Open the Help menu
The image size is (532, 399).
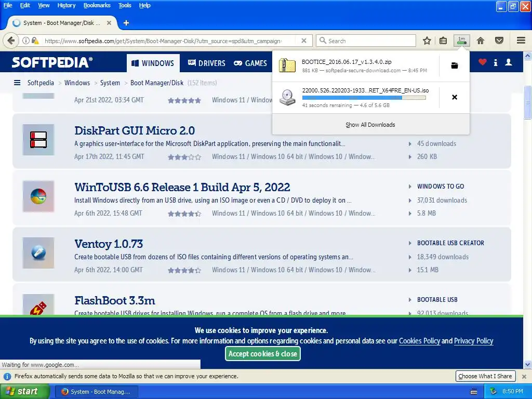click(x=144, y=5)
